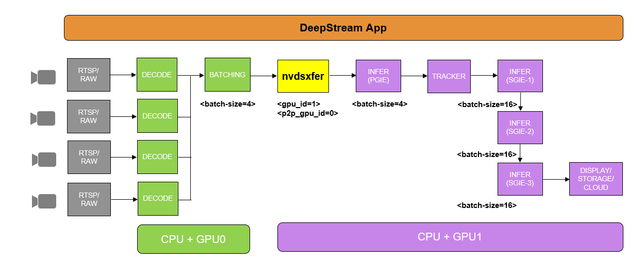This screenshot has width=644, height=261.
Task: Click the yellow nvdsxfer block
Action: (303, 76)
